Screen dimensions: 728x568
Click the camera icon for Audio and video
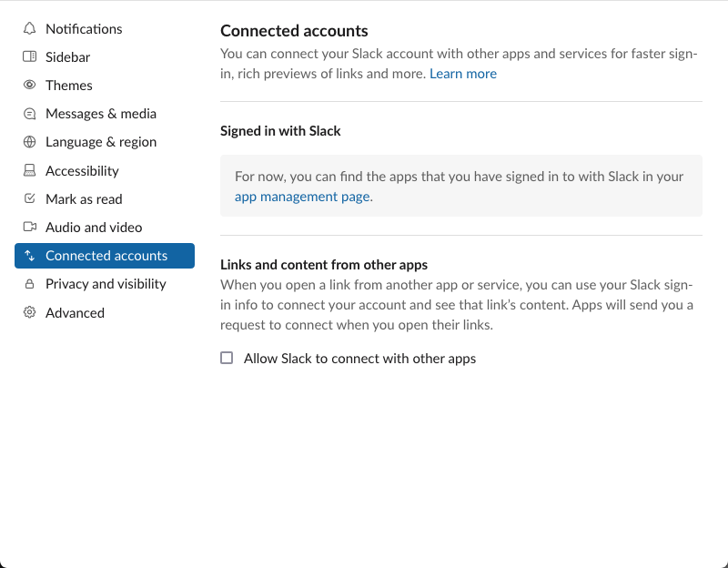tap(29, 227)
